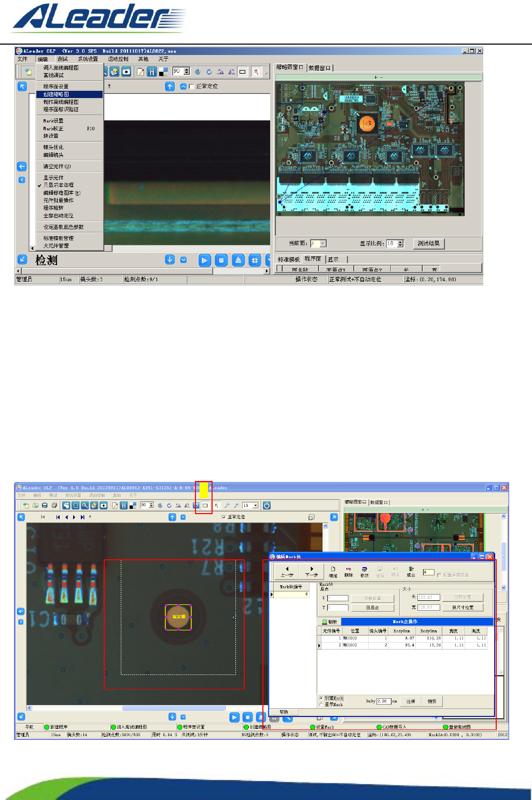The height and width of the screenshot is (800, 532).
Task: Select 创建缩略图 in the 编辑 menu
Action: (x=69, y=94)
